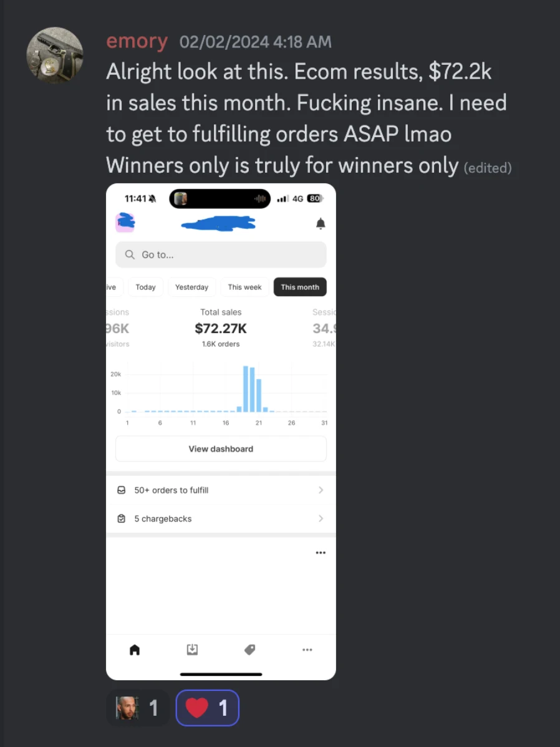This screenshot has height=747, width=560.
Task: Switch to the Yesterday filter
Action: point(191,287)
